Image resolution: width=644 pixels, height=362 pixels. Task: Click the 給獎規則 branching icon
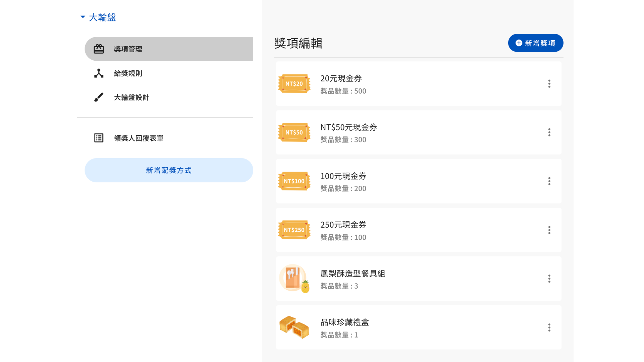click(x=99, y=73)
